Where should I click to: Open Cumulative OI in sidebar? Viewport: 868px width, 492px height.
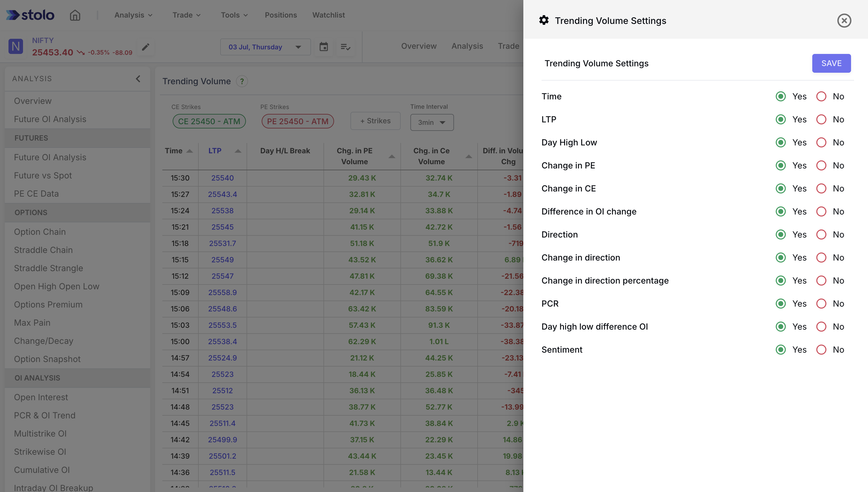point(42,470)
